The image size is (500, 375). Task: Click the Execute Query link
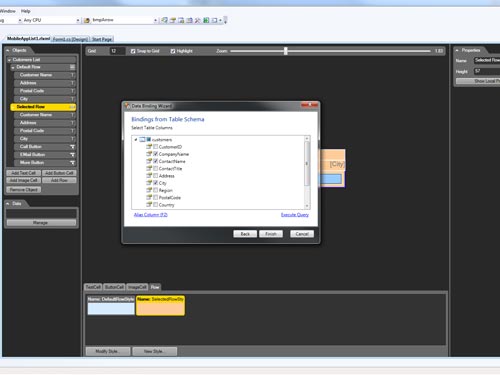click(x=295, y=215)
